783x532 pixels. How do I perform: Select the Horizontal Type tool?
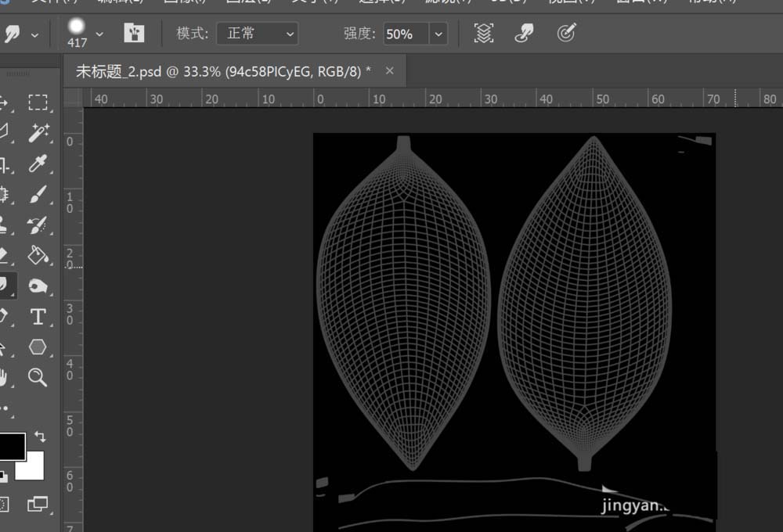point(37,316)
